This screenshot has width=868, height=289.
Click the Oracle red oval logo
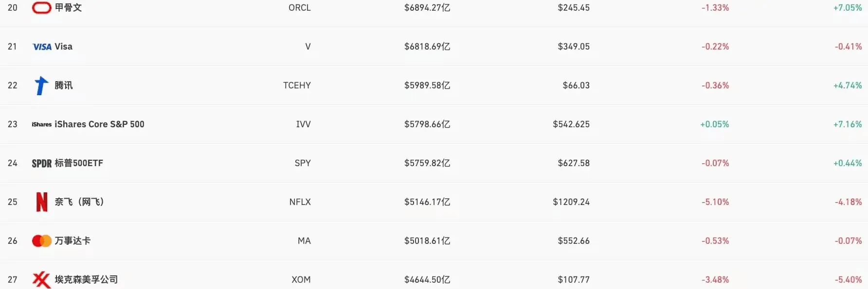[x=41, y=8]
